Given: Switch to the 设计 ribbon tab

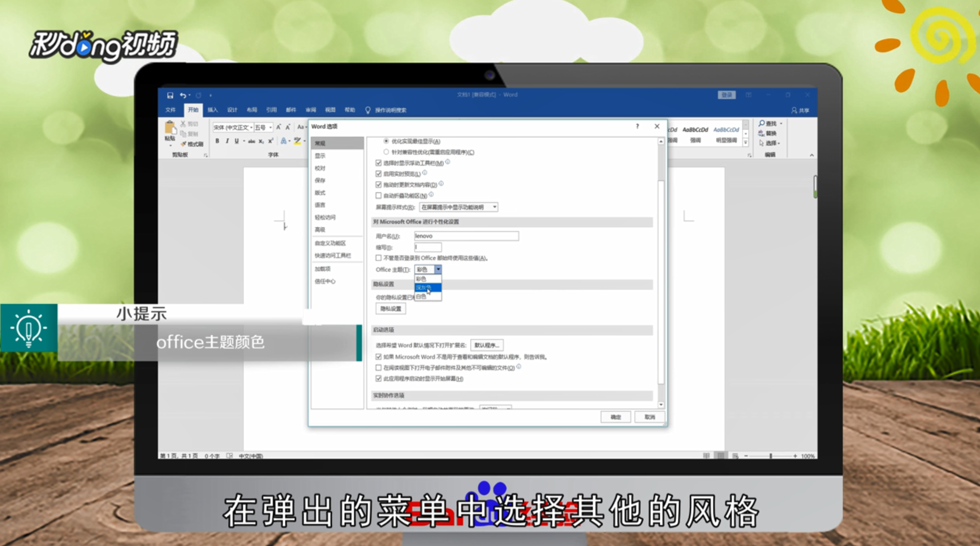Looking at the screenshot, I should point(232,110).
